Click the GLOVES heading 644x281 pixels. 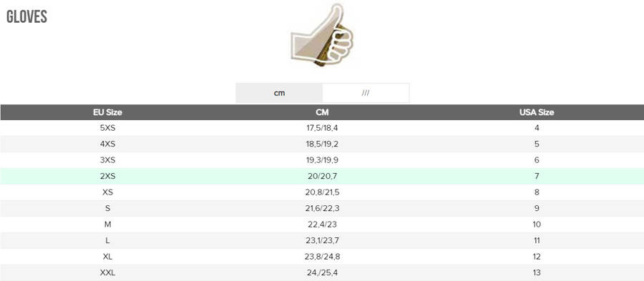point(26,17)
